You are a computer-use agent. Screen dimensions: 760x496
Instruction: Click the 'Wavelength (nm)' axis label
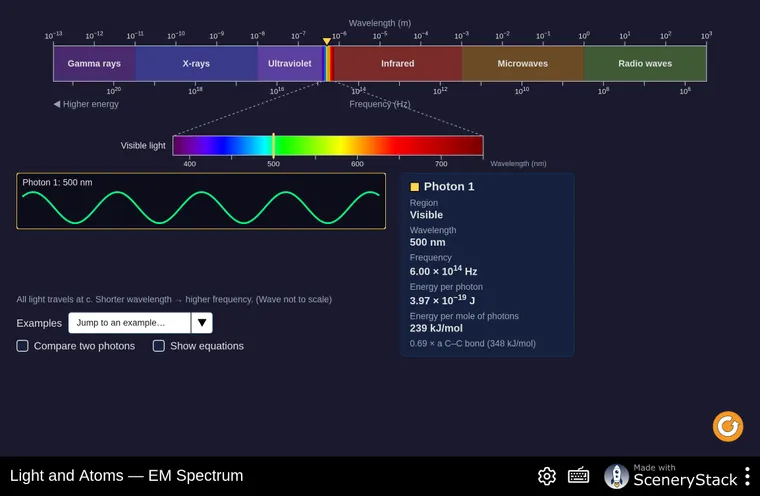[x=518, y=163]
